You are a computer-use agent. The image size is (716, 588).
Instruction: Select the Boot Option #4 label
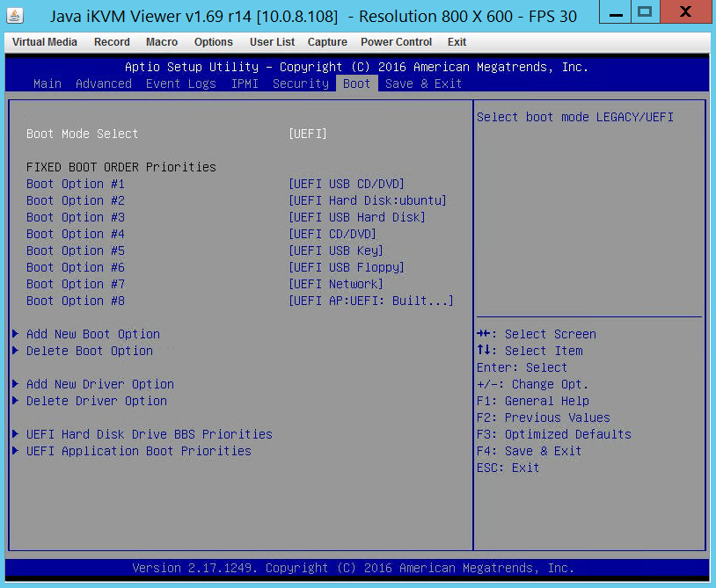[x=76, y=234]
